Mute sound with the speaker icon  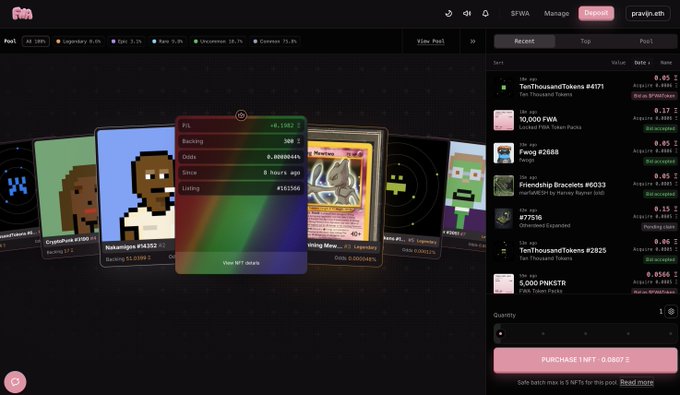tap(467, 13)
